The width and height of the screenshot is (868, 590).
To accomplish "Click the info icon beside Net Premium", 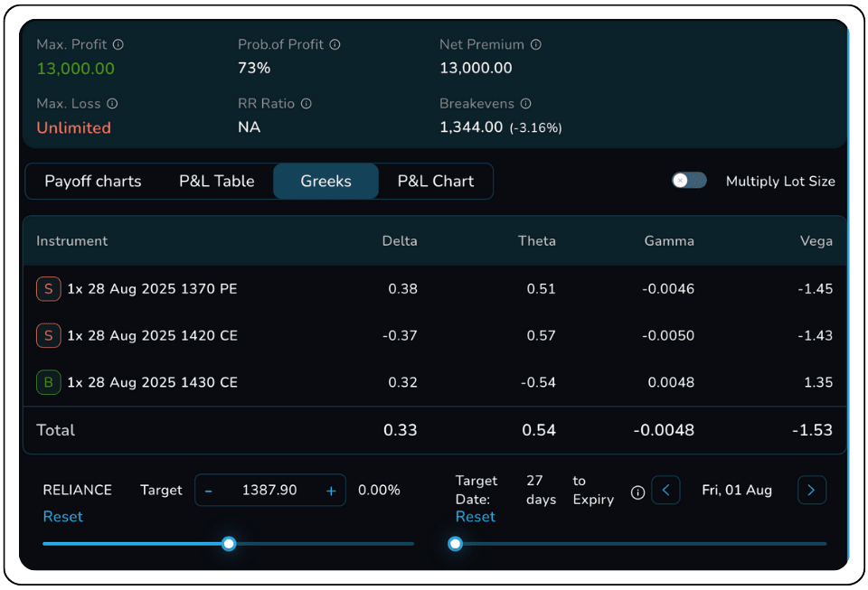I will tap(536, 44).
